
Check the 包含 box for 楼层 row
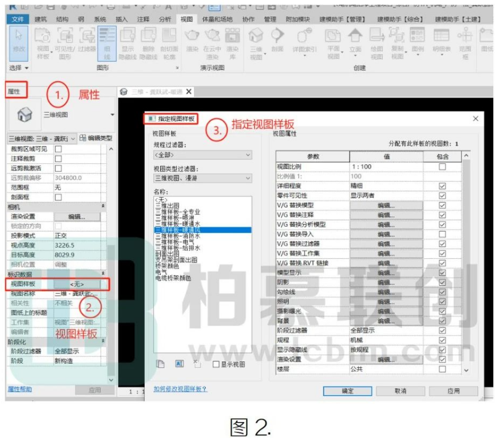[x=442, y=369]
